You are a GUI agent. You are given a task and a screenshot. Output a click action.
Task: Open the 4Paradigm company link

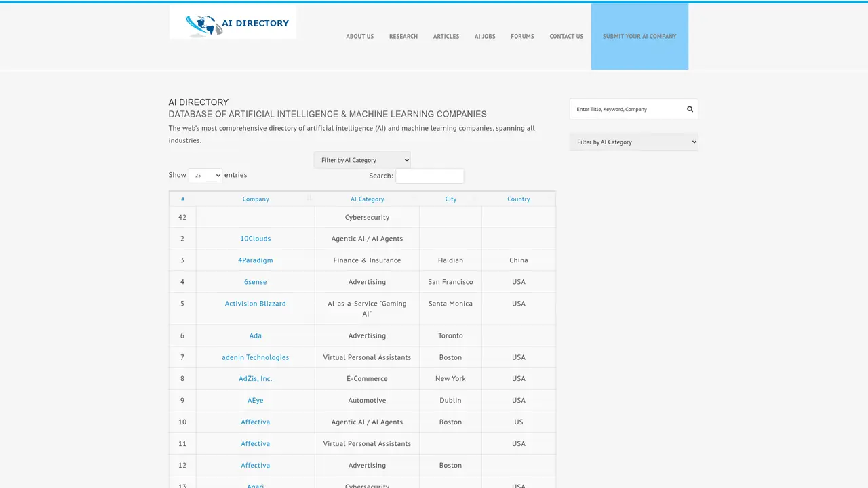tap(256, 260)
